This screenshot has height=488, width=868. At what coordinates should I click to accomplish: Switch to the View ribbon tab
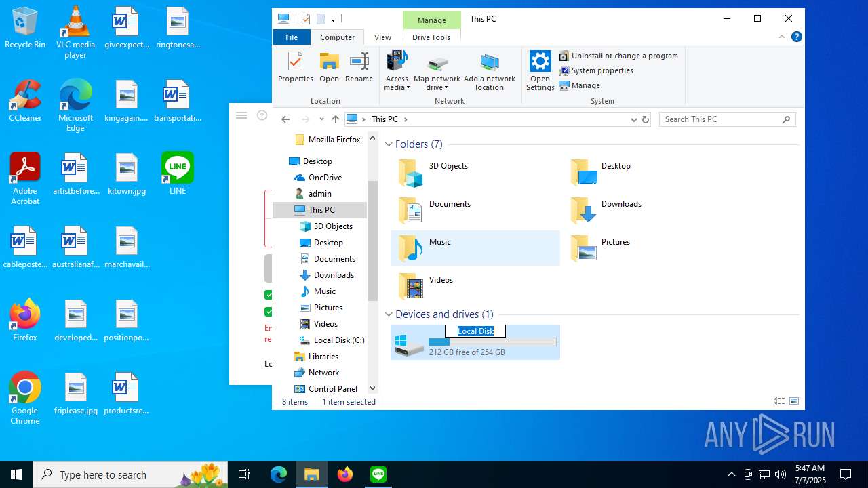pyautogui.click(x=382, y=37)
